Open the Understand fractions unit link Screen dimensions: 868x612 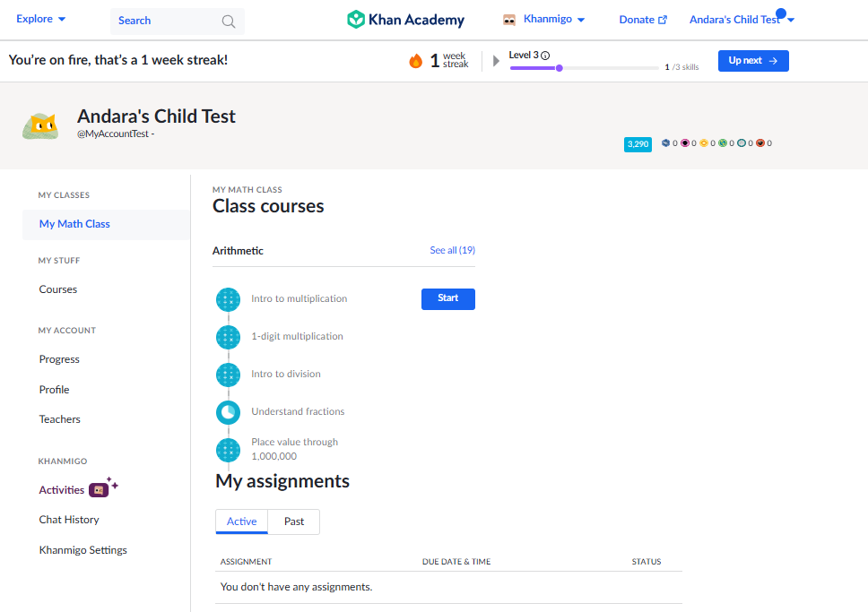coord(298,411)
